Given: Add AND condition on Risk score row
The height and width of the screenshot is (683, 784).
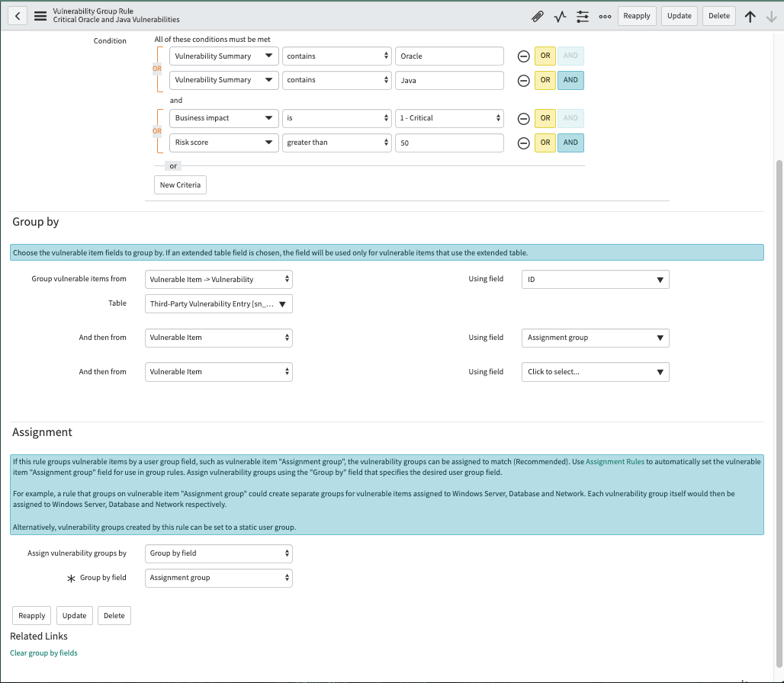Looking at the screenshot, I should (x=570, y=143).
